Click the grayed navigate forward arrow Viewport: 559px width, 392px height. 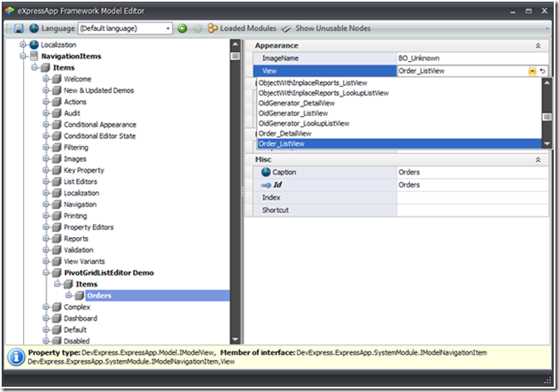(x=198, y=28)
